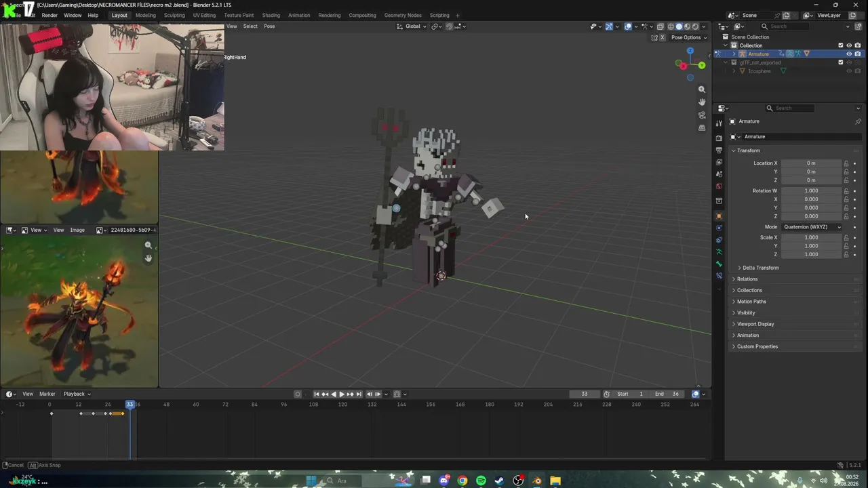Switch to wireframe viewport shading
Viewport: 868px width, 488px height.
(x=671, y=26)
